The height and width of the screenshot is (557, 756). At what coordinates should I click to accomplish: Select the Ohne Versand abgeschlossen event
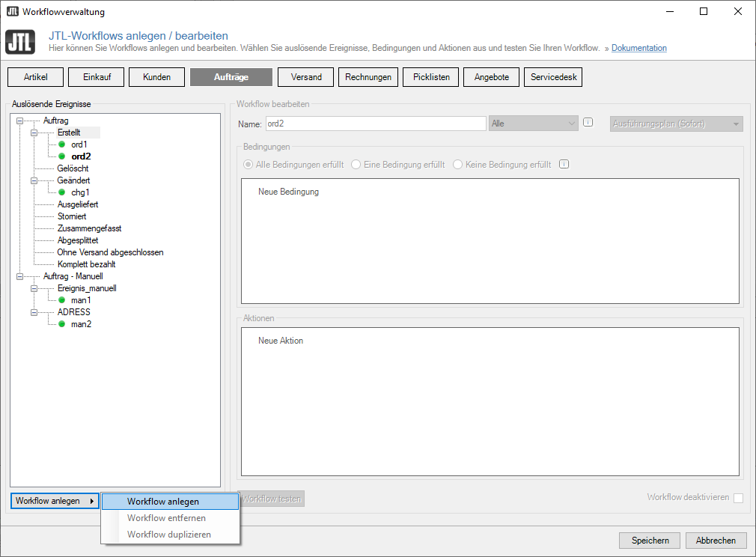(111, 252)
